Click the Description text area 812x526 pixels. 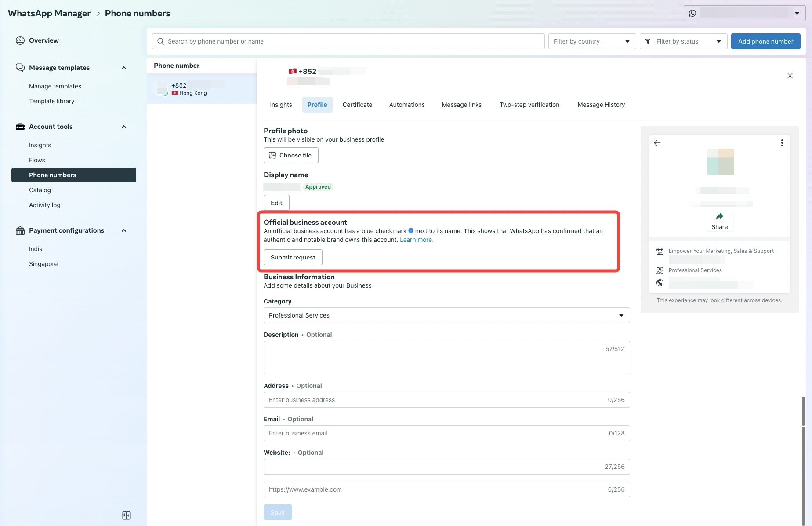[x=446, y=358]
